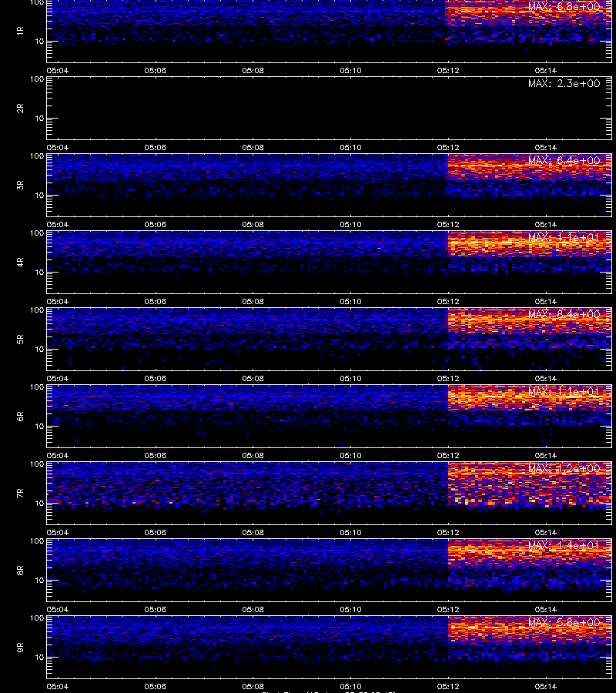Click the 05:08 time label beneath panel 7R
The width and height of the screenshot is (616, 693).
(x=253, y=533)
